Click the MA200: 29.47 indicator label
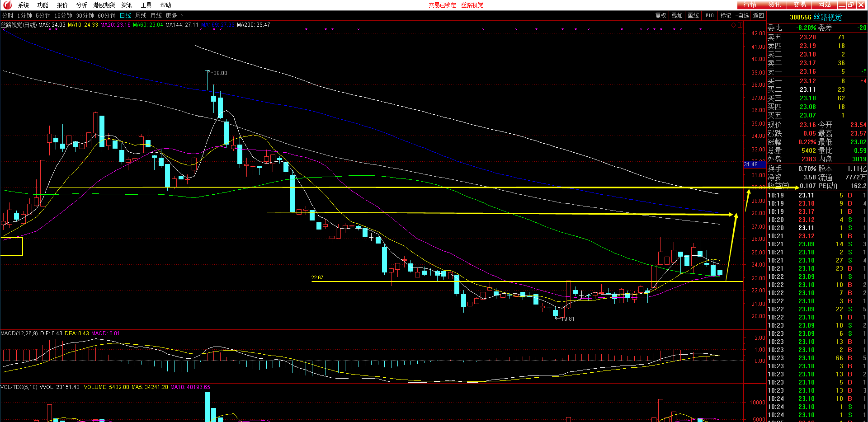The height and width of the screenshot is (422, 868). coord(254,25)
